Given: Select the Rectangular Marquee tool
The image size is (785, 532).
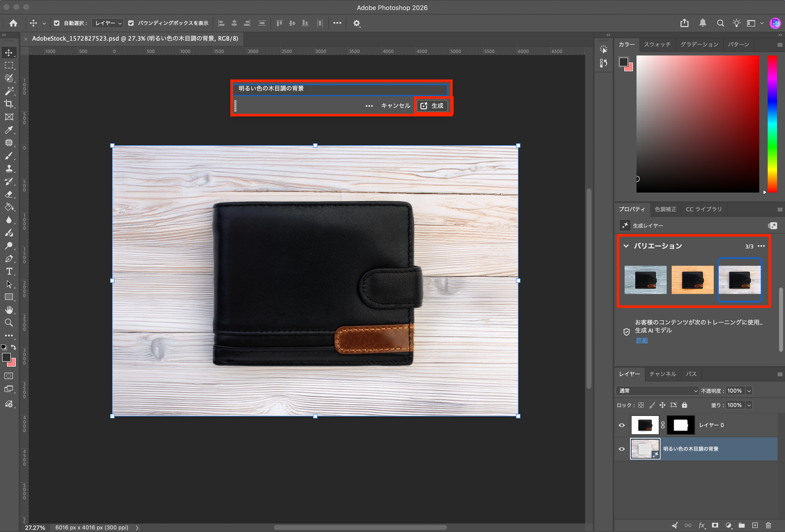Looking at the screenshot, I should (x=9, y=65).
